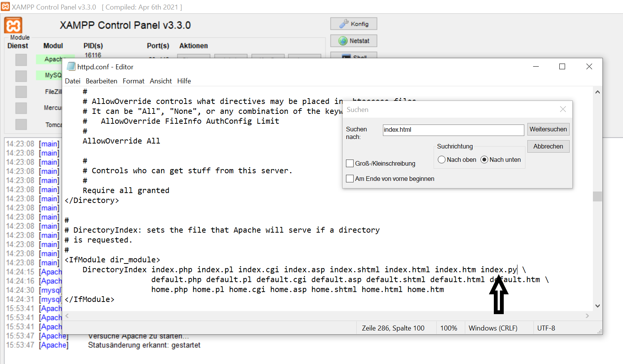Open the Bearbeiten menu
623x364 pixels.
pyautogui.click(x=101, y=81)
